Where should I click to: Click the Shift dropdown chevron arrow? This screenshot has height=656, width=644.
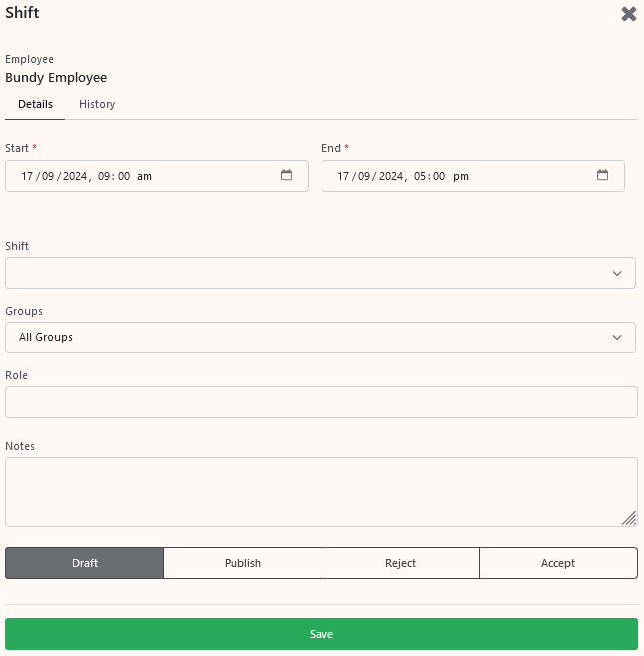[617, 274]
